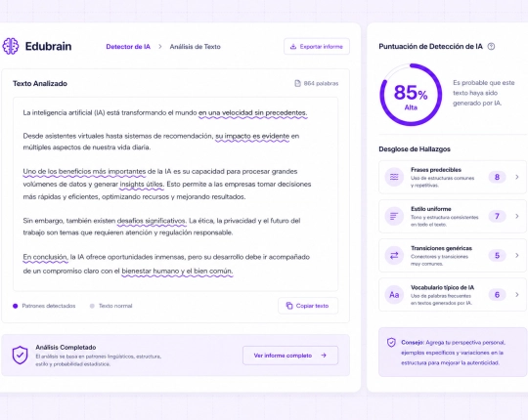Image resolution: width=528 pixels, height=420 pixels.
Task: Click the 85% circular score gauge
Action: click(x=411, y=95)
